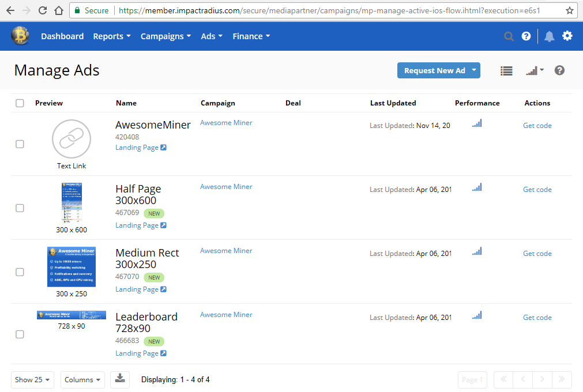Viewport: 583px width, 392px height.
Task: Open help from the navbar question mark
Action: click(526, 36)
